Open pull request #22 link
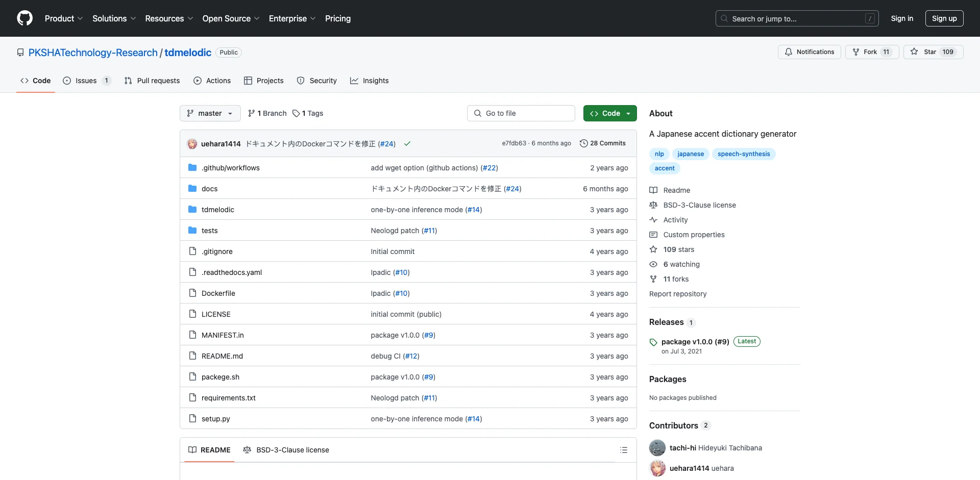Image resolution: width=980 pixels, height=480 pixels. click(x=489, y=168)
